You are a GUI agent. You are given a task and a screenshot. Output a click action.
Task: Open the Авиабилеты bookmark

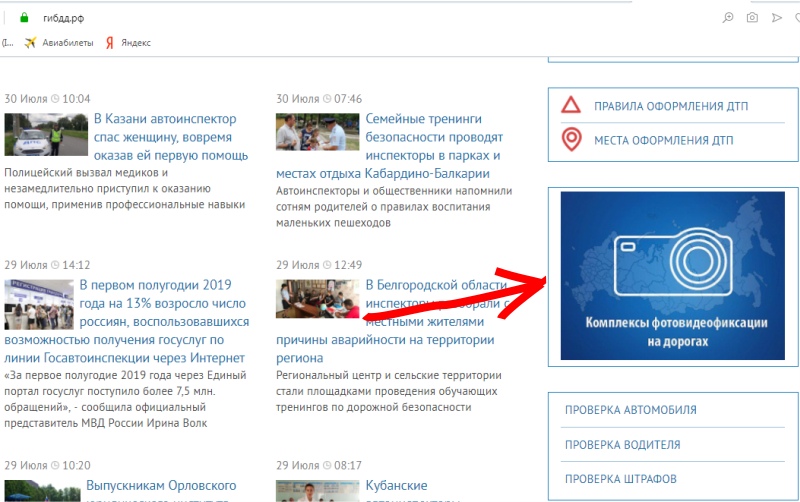[x=60, y=42]
